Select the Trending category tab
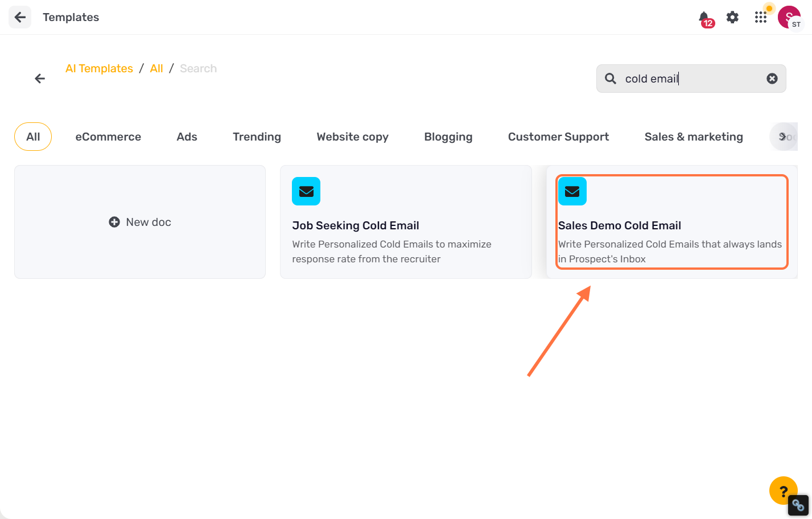 [x=257, y=137]
